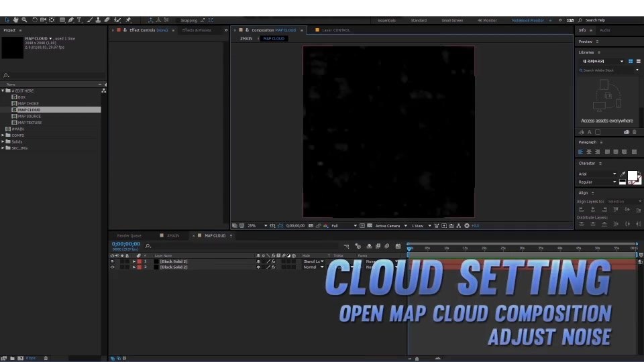Select the Rectangle shape tool

click(x=62, y=19)
